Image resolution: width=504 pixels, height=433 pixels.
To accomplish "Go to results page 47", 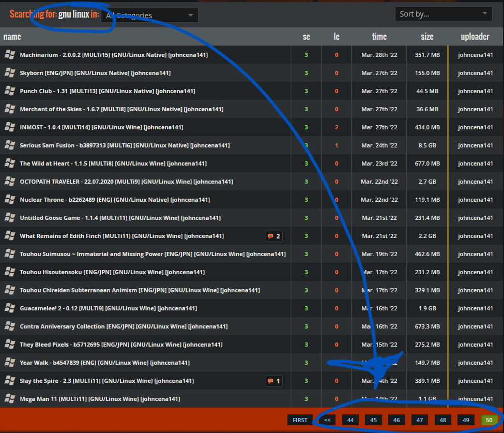I will (420, 420).
